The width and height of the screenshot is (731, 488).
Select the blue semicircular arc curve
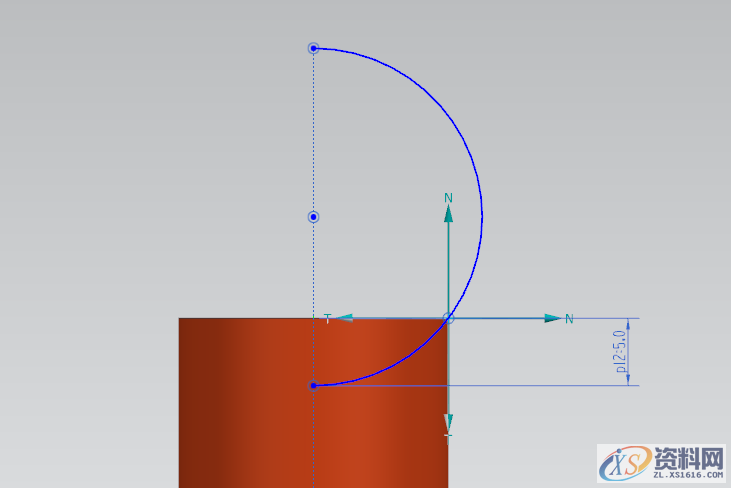click(x=482, y=216)
